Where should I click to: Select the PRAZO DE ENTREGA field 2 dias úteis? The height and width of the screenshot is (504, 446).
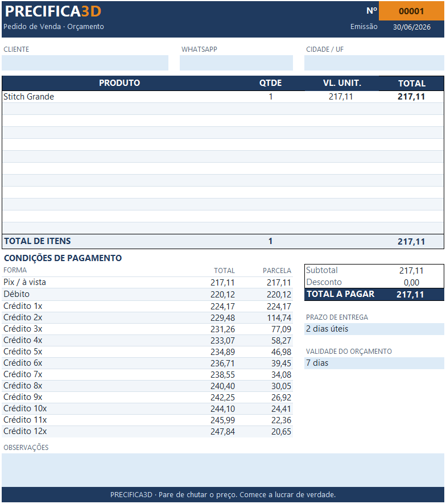point(374,329)
